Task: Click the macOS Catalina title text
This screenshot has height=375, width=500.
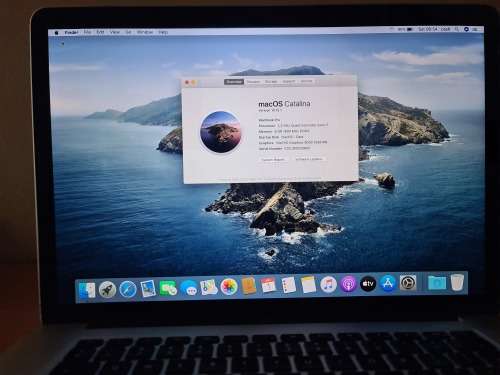Action: [284, 104]
